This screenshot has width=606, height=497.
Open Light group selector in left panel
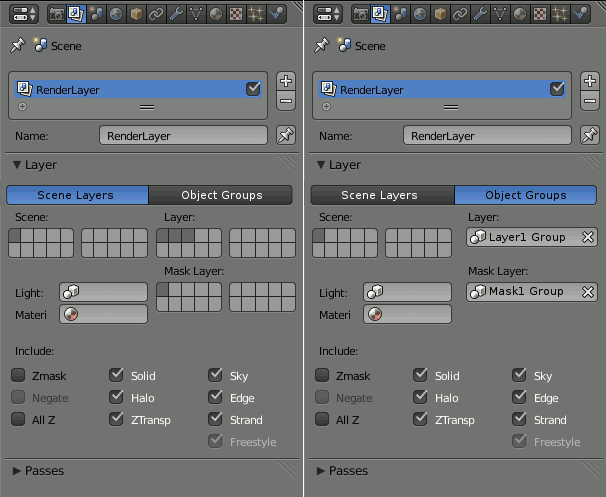(103, 292)
